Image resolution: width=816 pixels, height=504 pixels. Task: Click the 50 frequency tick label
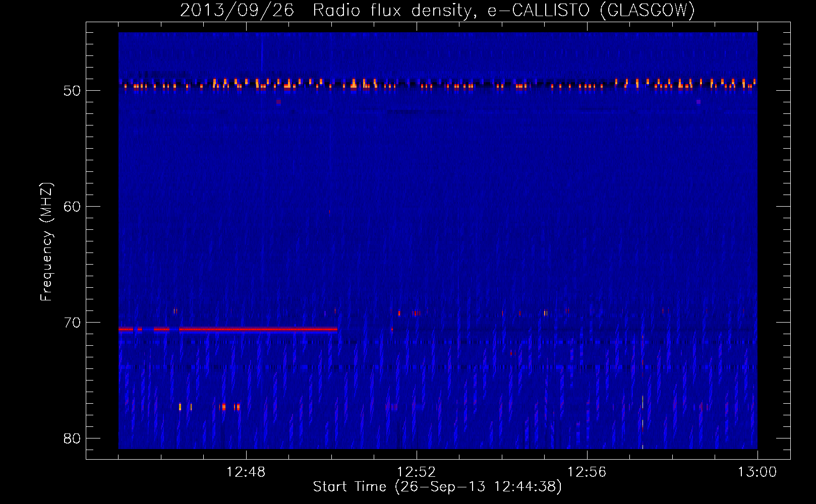pos(72,91)
